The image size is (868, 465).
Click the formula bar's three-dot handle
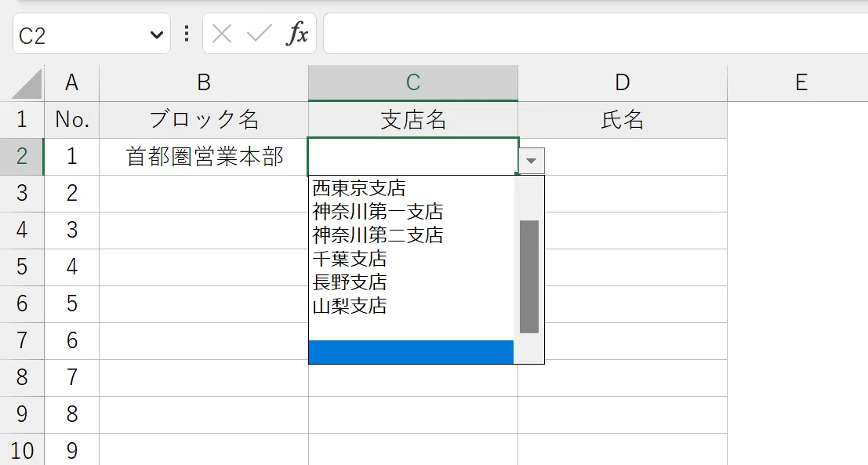click(x=187, y=34)
